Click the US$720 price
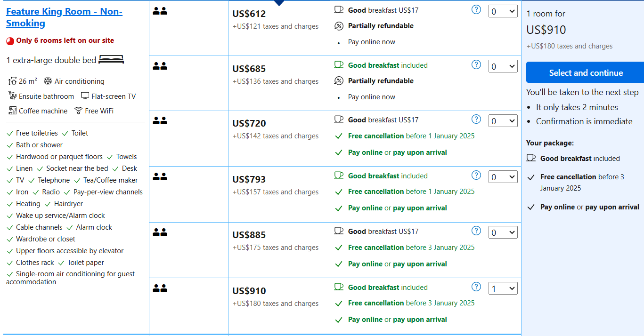This screenshot has width=644, height=336. [249, 123]
